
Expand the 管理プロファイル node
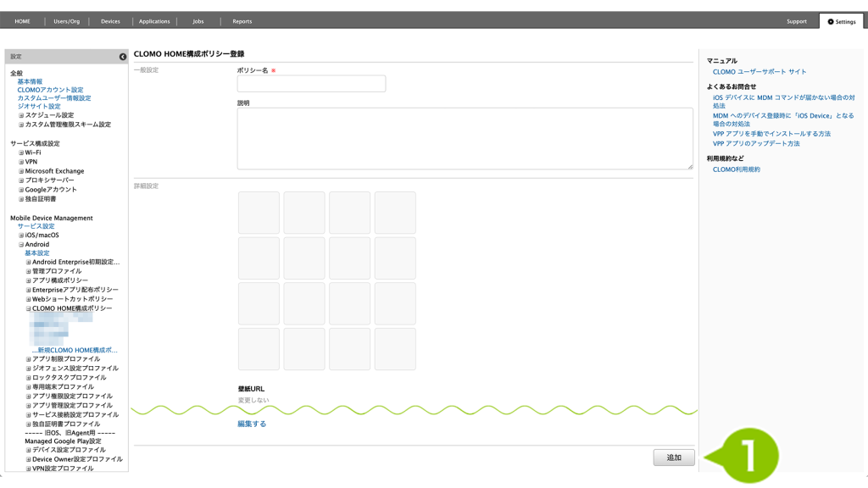pos(28,272)
